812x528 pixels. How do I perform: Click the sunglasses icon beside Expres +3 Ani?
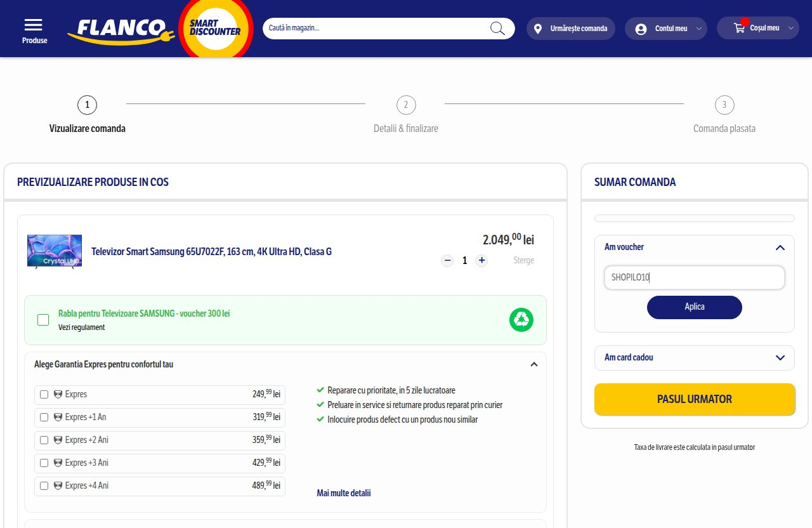tap(58, 463)
